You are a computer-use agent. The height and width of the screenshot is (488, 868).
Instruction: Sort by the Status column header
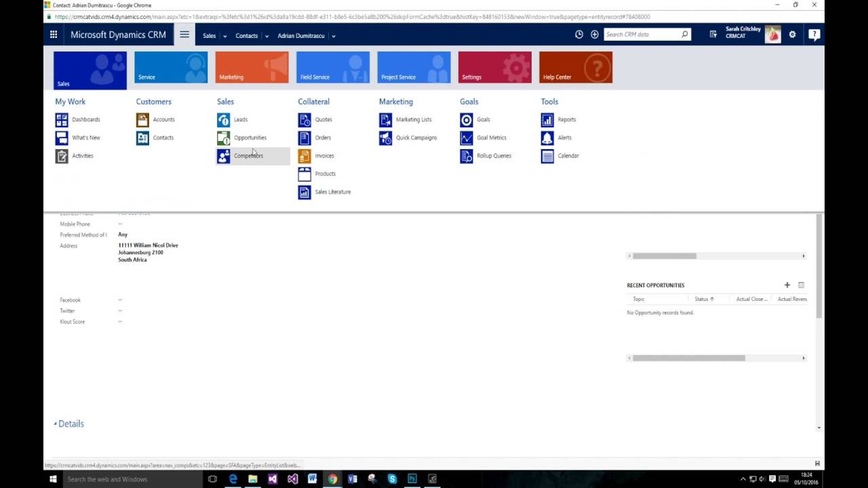tap(704, 299)
